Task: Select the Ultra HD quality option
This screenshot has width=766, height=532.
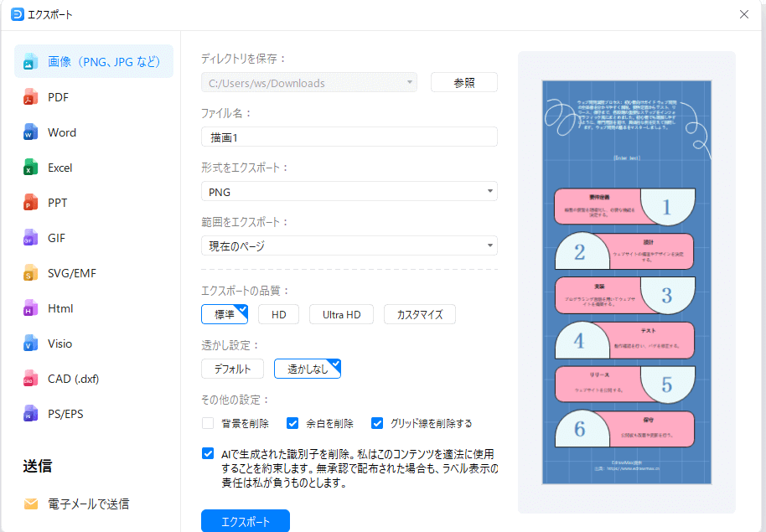Action: point(341,313)
